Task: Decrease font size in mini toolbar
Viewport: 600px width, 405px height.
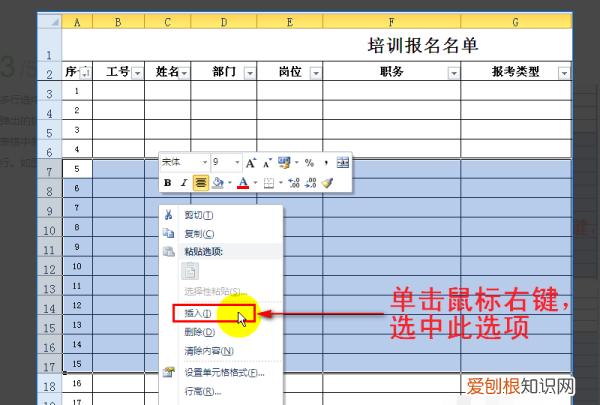Action: coord(267,163)
